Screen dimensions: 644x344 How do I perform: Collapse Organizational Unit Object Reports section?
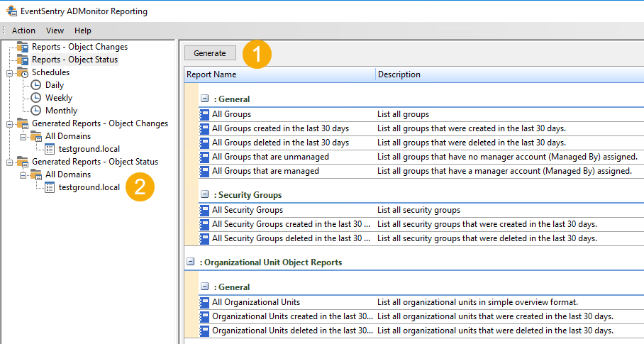tap(190, 262)
